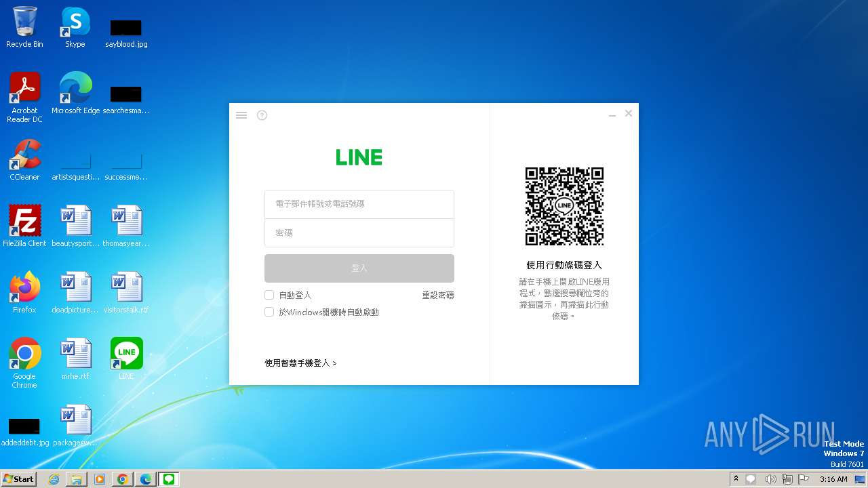
Task: Open the 使用智慧手機登入 link
Action: click(300, 363)
